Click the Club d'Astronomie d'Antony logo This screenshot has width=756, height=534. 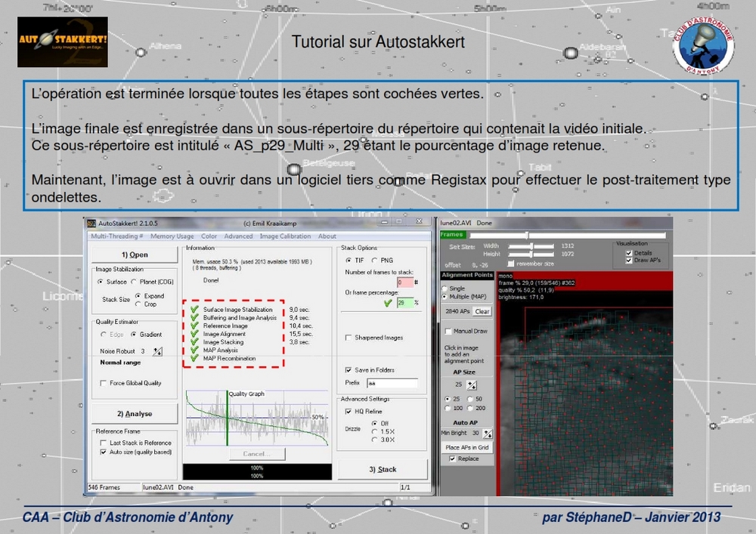point(703,45)
